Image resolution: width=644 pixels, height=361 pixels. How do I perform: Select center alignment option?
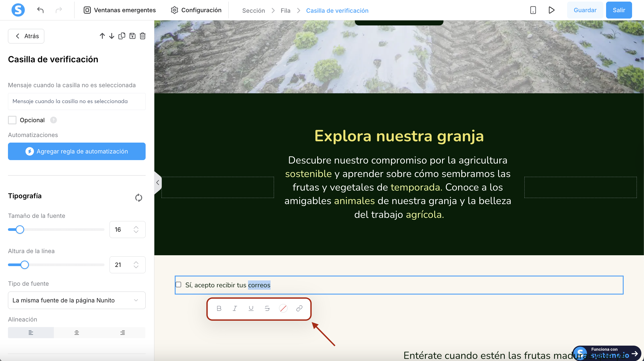click(77, 332)
